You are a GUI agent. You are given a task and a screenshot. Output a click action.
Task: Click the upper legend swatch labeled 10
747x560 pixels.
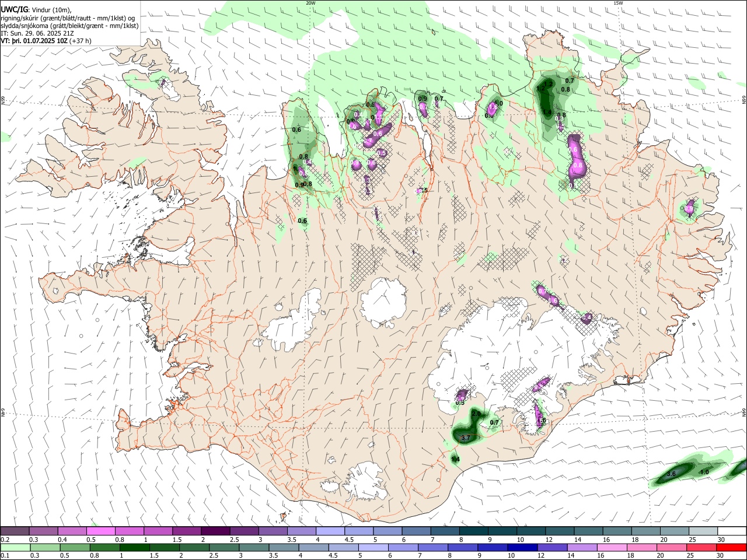click(x=530, y=531)
